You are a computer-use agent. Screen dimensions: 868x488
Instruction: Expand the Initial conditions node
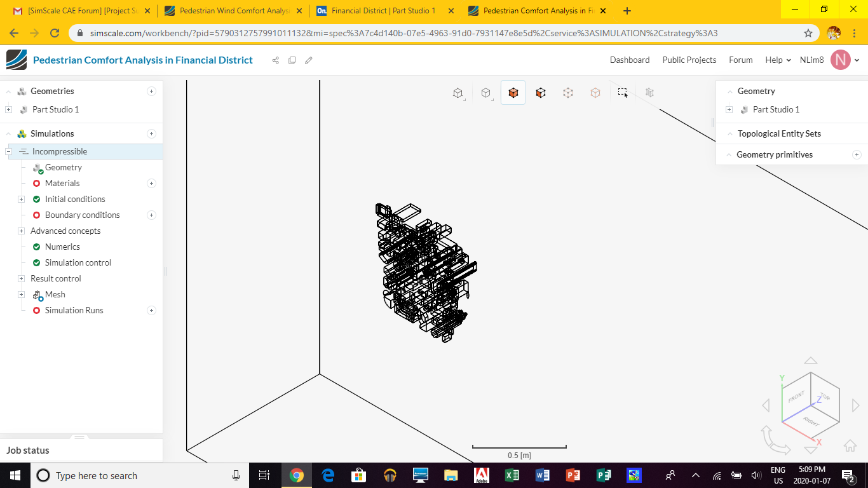[21, 199]
